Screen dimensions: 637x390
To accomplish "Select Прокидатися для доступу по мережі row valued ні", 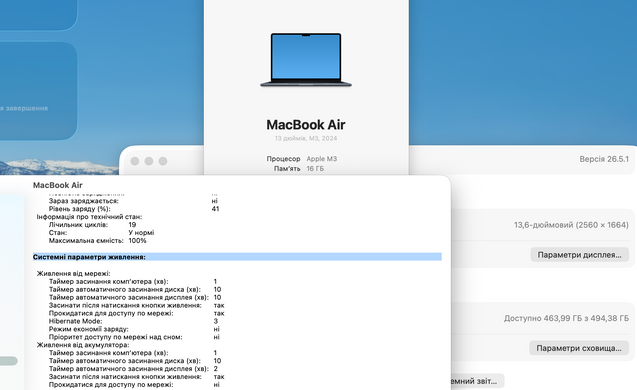I will click(x=134, y=384).
